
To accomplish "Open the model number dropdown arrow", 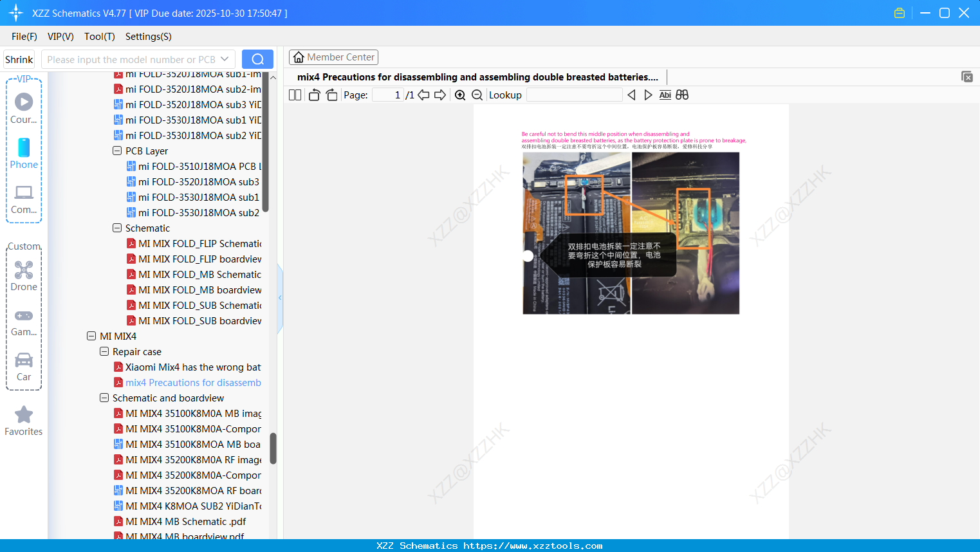I will tap(225, 59).
